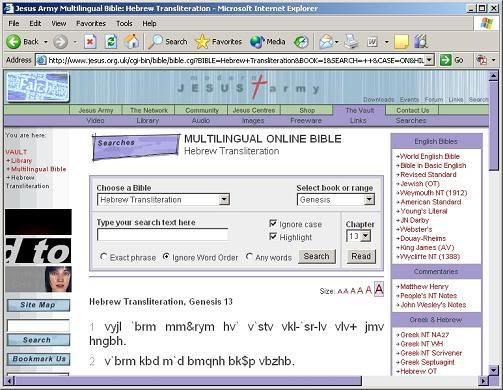Viewport: 503px width, 390px height.
Task: Print the page with the printer icon
Action: [351, 42]
